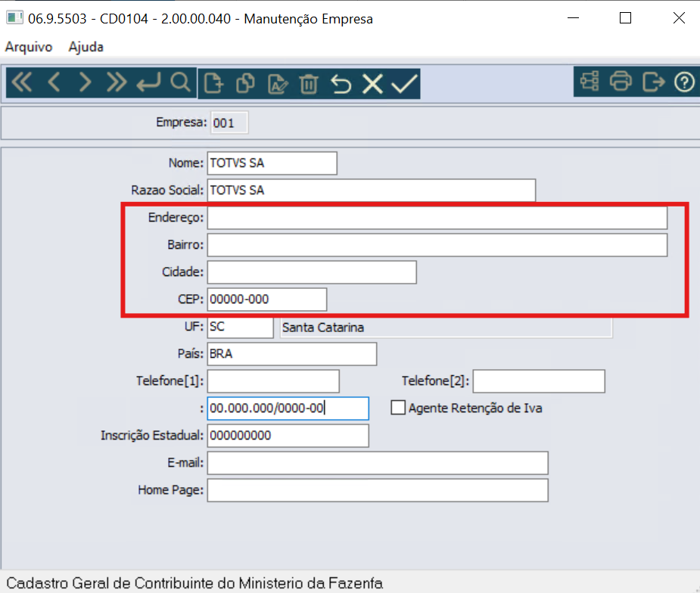Go to first record with double-left arrow
Image resolution: width=700 pixels, height=593 pixels.
(x=22, y=83)
